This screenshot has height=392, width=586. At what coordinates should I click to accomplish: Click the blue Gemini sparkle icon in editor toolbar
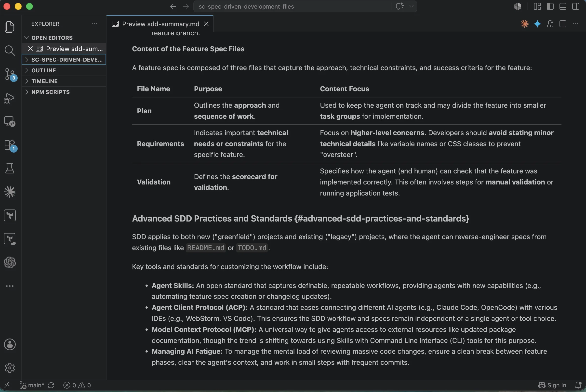point(537,24)
